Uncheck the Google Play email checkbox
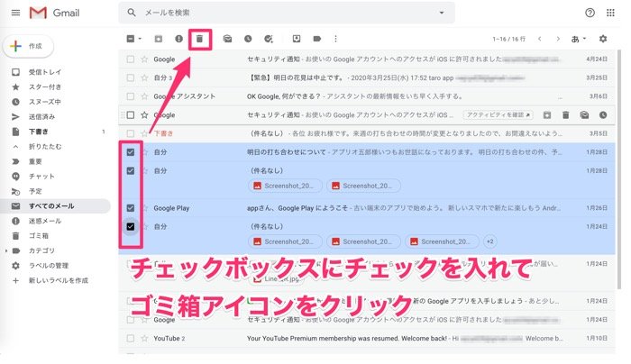This screenshot has height=364, width=631. coord(131,208)
